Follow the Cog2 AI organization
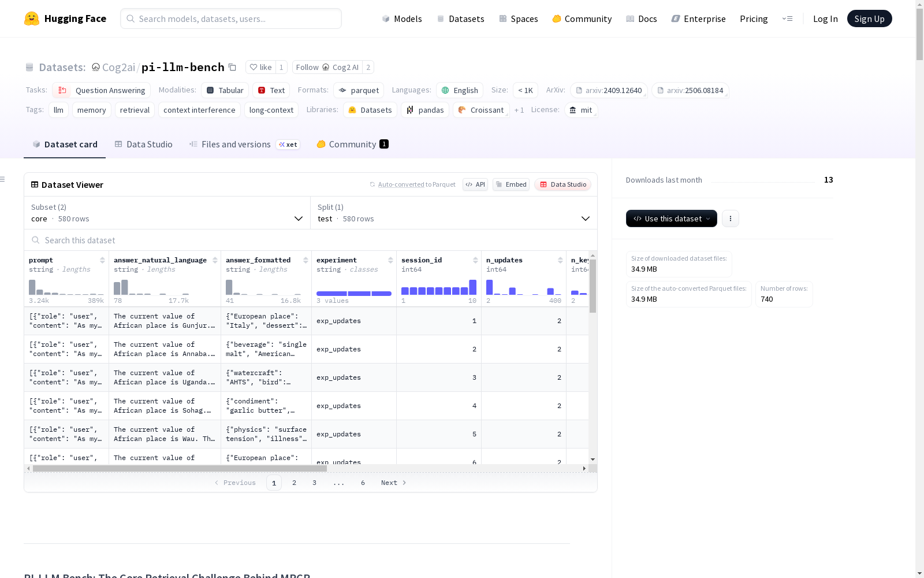The height and width of the screenshot is (578, 924). tap(327, 67)
